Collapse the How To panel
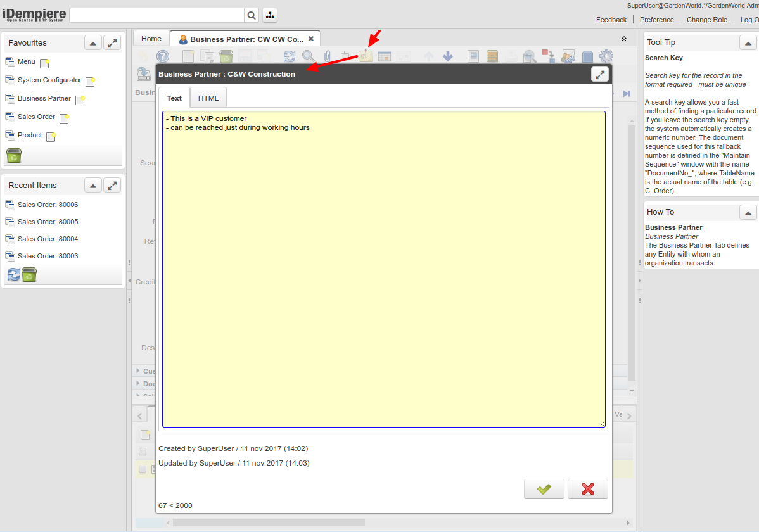The height and width of the screenshot is (532, 759). pyautogui.click(x=748, y=212)
